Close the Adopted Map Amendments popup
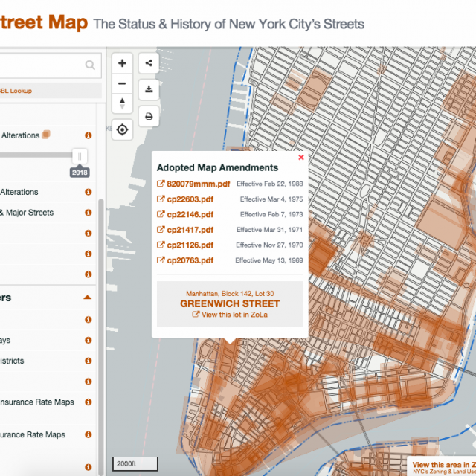The width and height of the screenshot is (476, 476). (x=301, y=158)
